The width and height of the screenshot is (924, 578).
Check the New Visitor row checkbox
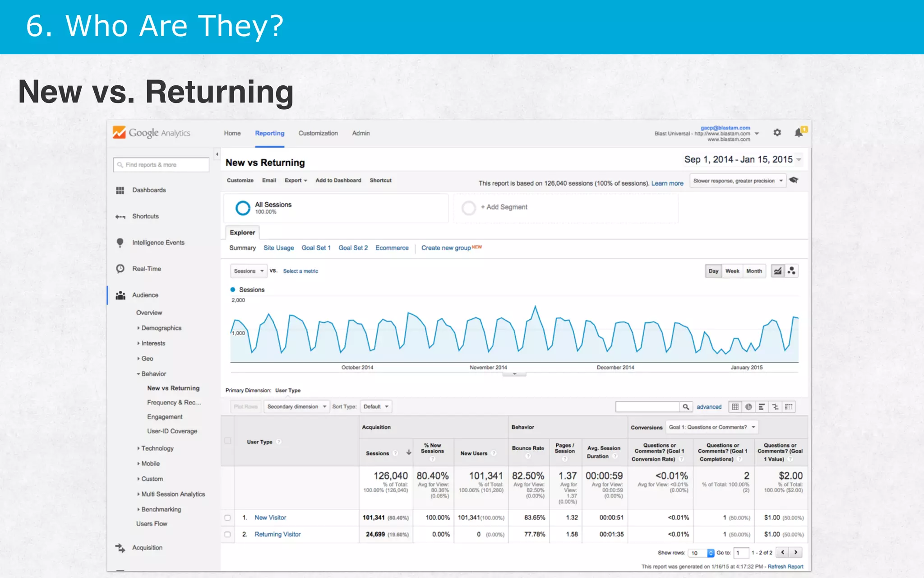(x=228, y=518)
